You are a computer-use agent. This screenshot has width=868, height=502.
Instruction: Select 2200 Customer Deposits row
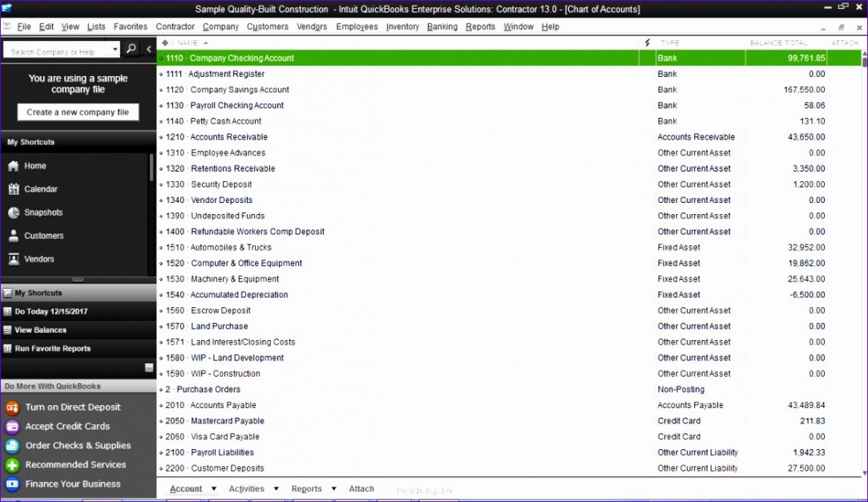[509, 468]
